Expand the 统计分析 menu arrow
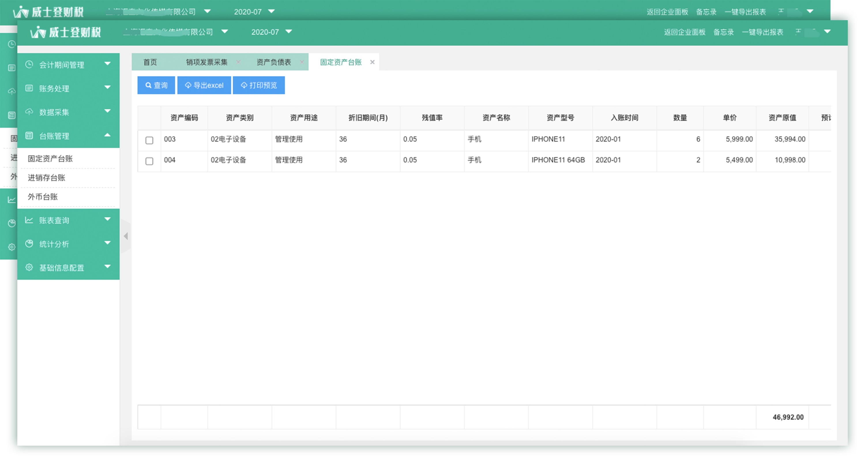Image resolution: width=868 pixels, height=467 pixels. 108,242
